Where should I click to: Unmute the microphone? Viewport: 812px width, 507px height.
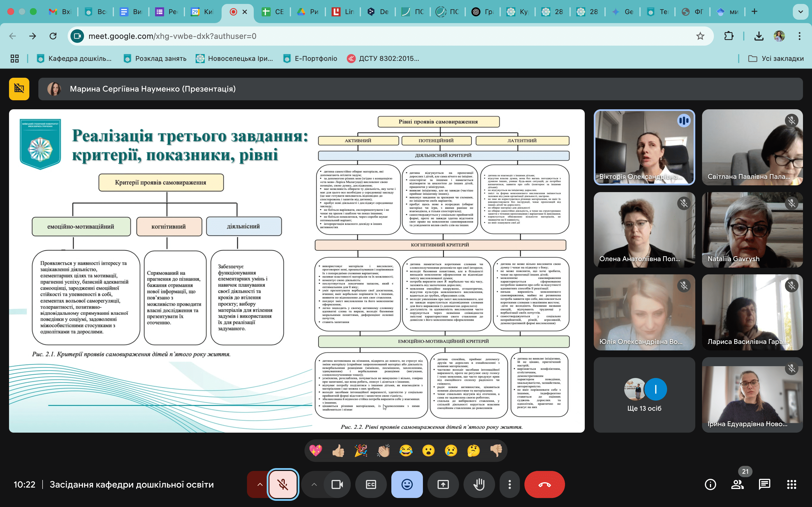(283, 484)
